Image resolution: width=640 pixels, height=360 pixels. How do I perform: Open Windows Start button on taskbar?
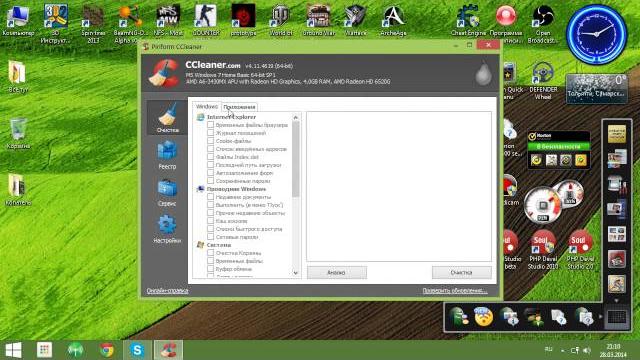coord(13,350)
